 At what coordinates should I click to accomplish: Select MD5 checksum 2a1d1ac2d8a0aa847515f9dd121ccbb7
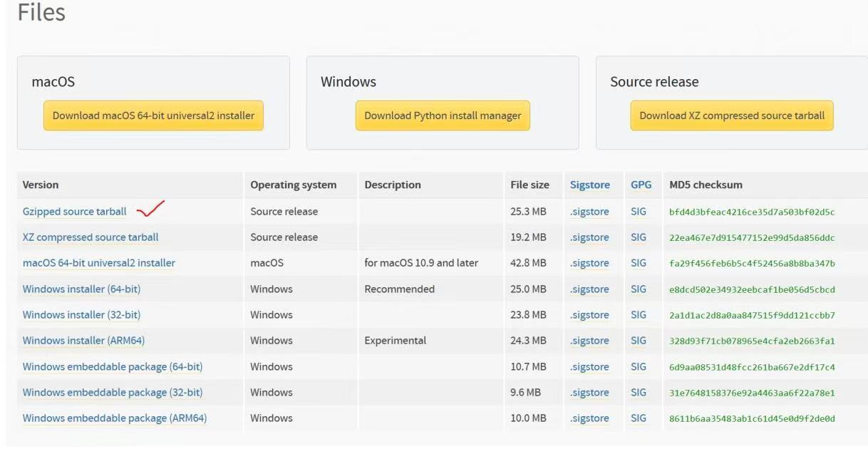[752, 316]
